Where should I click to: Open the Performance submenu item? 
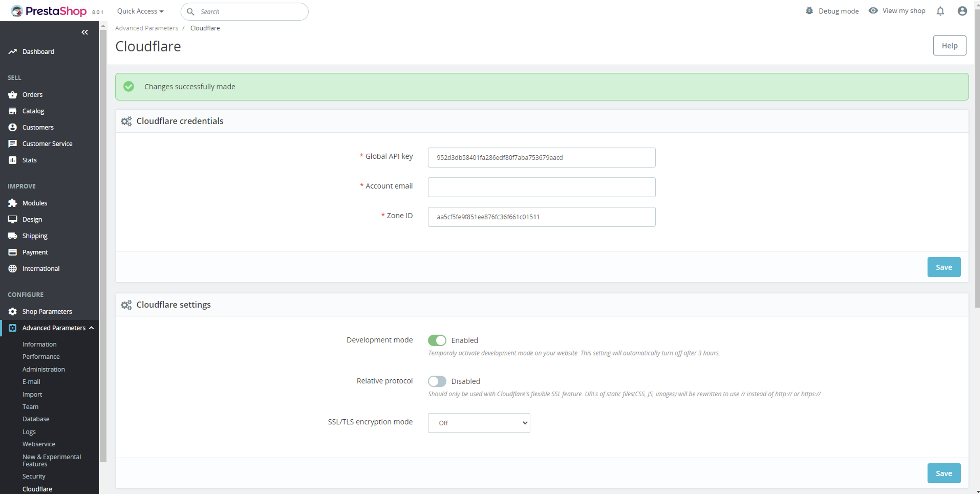(41, 356)
